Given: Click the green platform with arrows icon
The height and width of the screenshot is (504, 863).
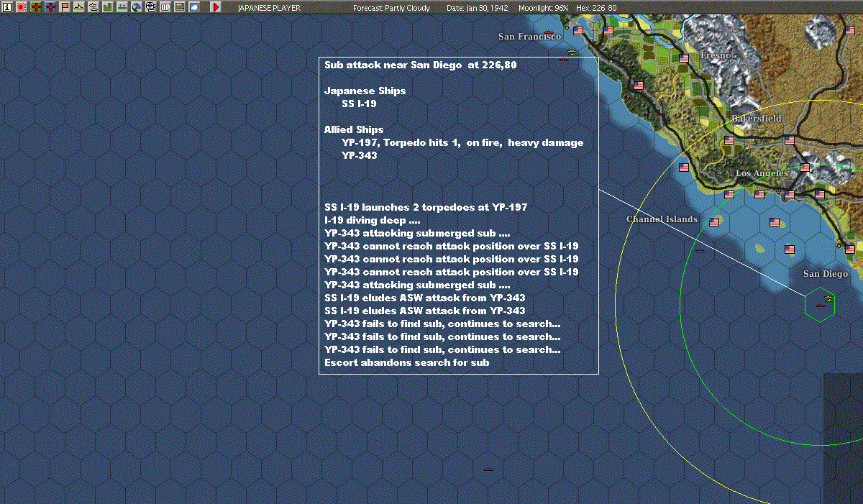Looking at the screenshot, I should pyautogui.click(x=122, y=7).
